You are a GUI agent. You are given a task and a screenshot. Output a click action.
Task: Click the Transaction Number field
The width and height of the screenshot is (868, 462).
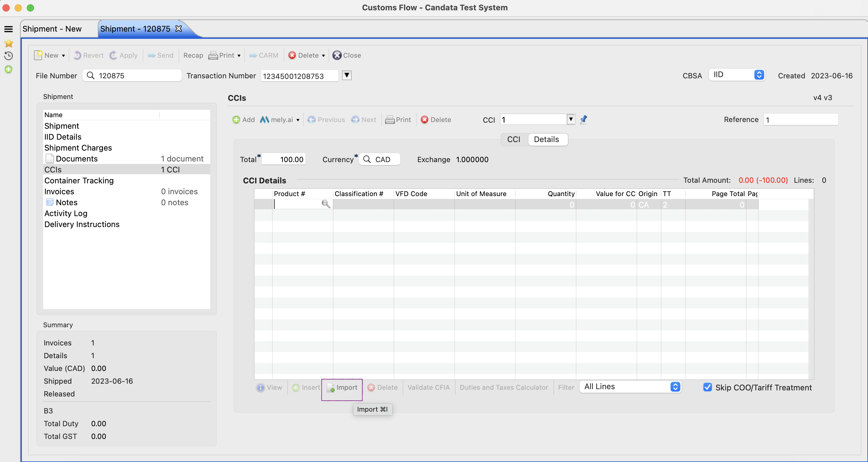[x=299, y=76]
